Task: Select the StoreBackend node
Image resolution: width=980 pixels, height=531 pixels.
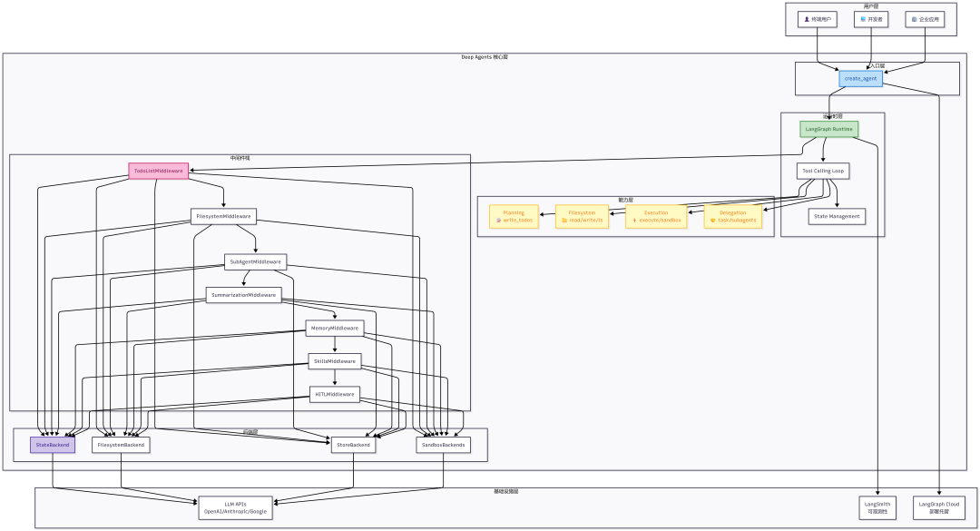Action: [353, 445]
